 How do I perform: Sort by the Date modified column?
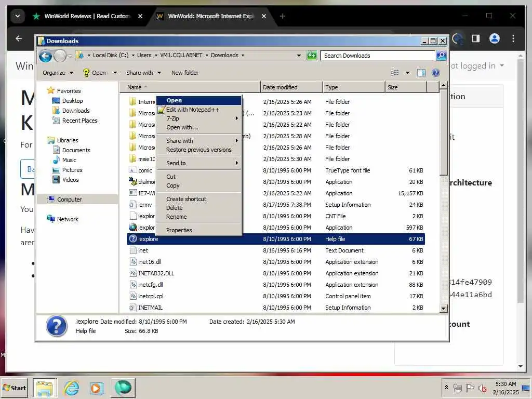click(x=291, y=87)
